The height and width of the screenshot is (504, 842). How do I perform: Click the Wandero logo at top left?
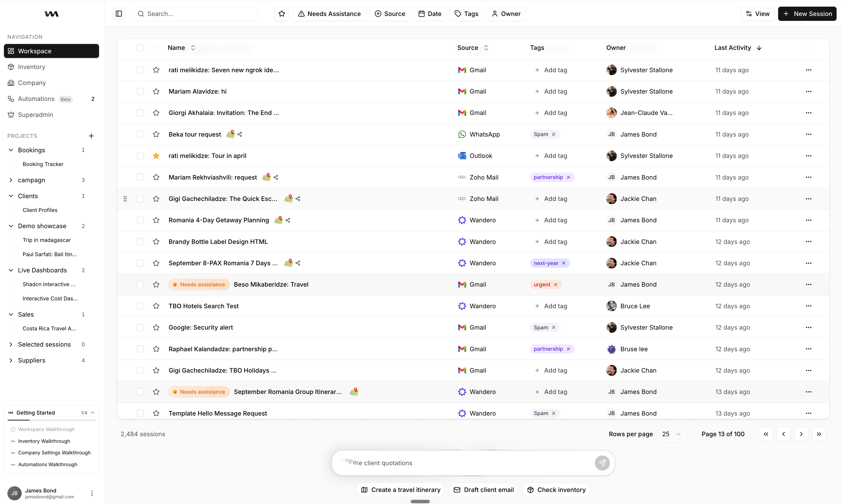(52, 14)
